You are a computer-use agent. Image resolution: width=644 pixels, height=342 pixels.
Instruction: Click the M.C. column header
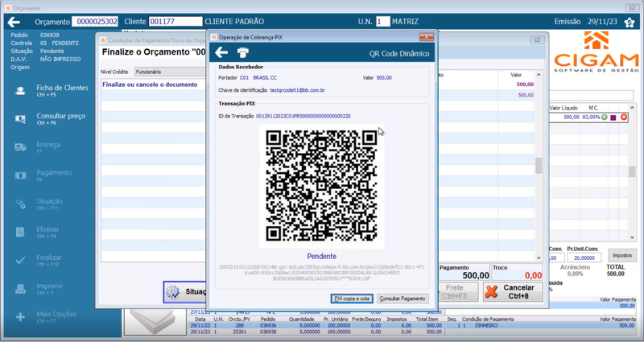[x=593, y=108]
